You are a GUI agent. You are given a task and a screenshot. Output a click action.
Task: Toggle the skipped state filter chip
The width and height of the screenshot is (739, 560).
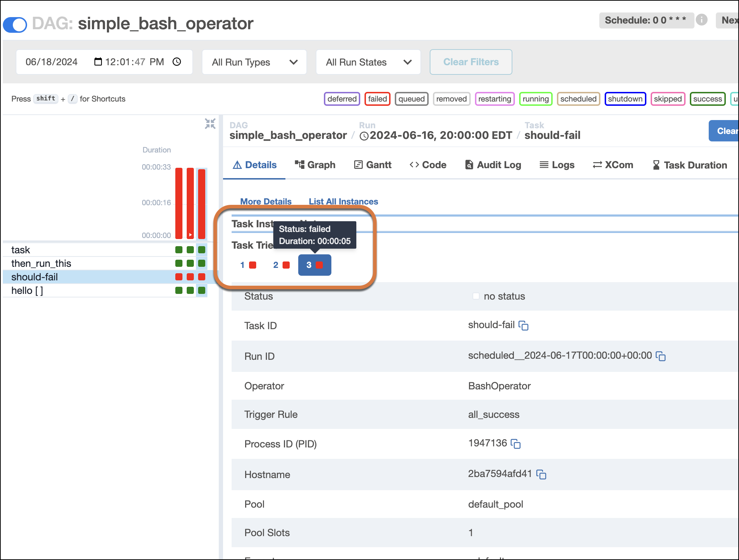point(668,99)
